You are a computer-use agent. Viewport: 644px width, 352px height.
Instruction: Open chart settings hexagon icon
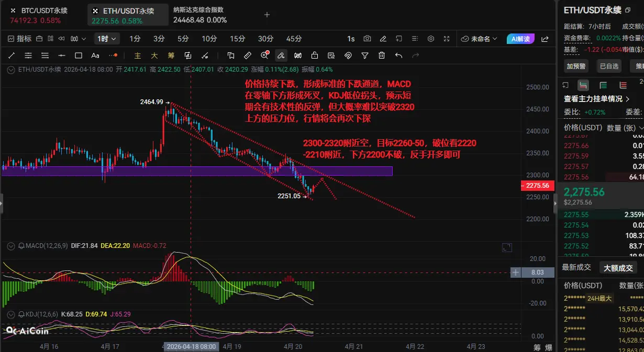pyautogui.click(x=431, y=39)
